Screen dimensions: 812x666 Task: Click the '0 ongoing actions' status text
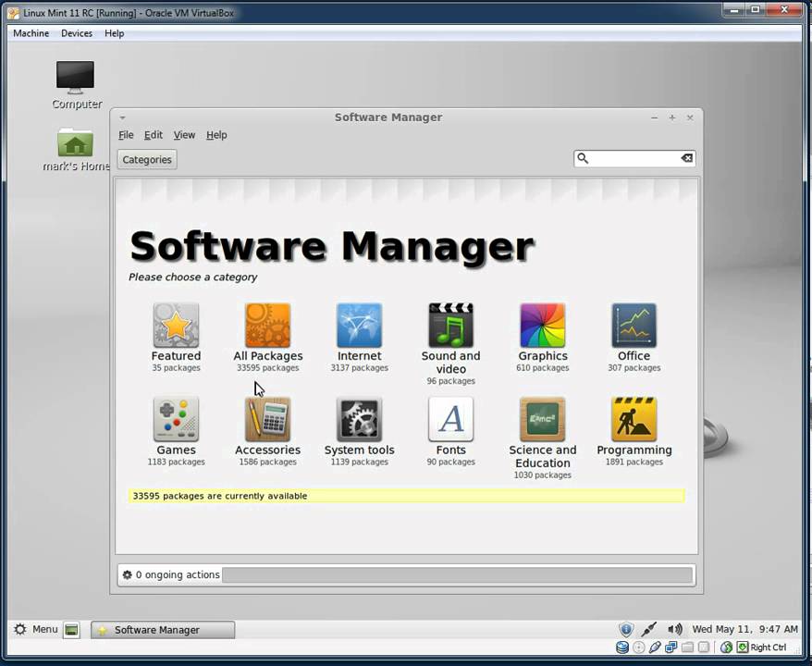178,574
